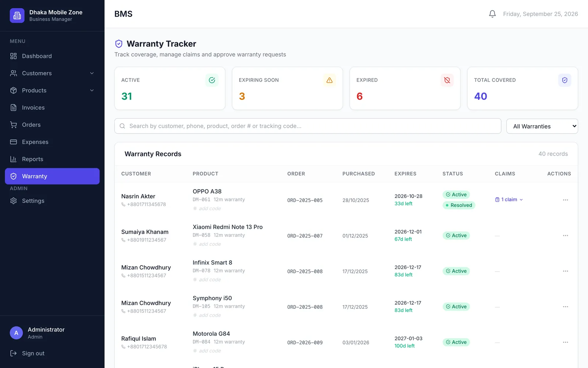Open the All Warranties filter dropdown

(542, 126)
